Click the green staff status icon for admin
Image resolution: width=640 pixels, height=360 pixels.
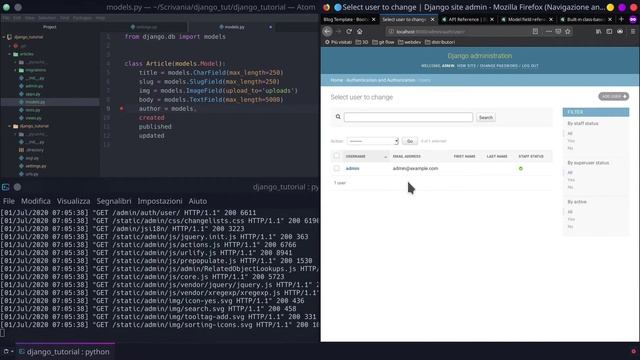(521, 168)
